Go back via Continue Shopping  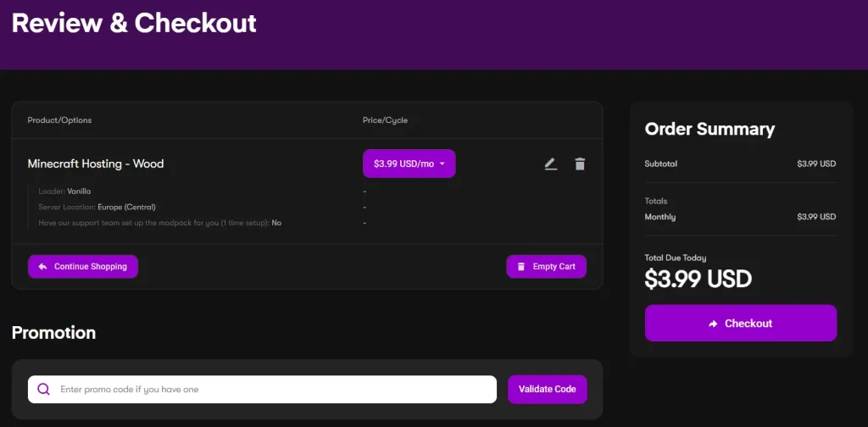point(83,267)
